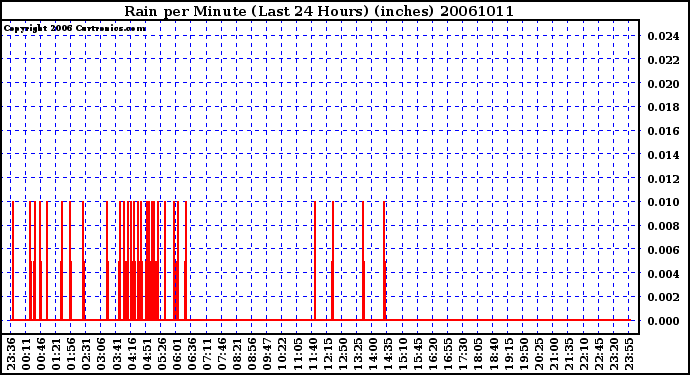Screen dimensions: 690x375
Task: Click the 01:56 time label
Action: tap(71, 354)
